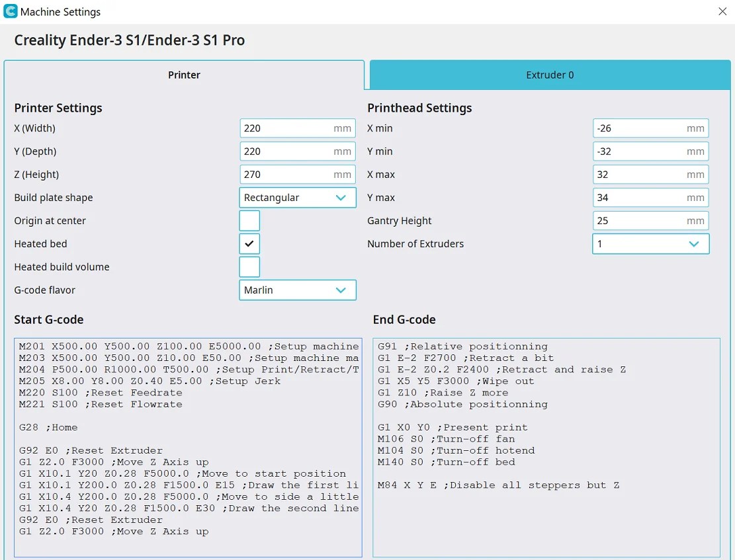Viewport: 735px width, 560px height.
Task: Click 'M140 S0 ;Turn-off bed' line
Action: pos(447,462)
